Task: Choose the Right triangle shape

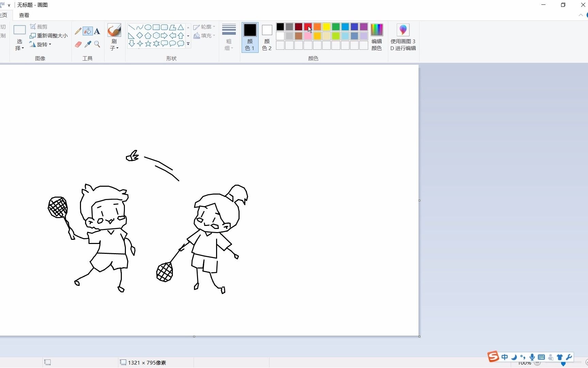Action: 131,35
